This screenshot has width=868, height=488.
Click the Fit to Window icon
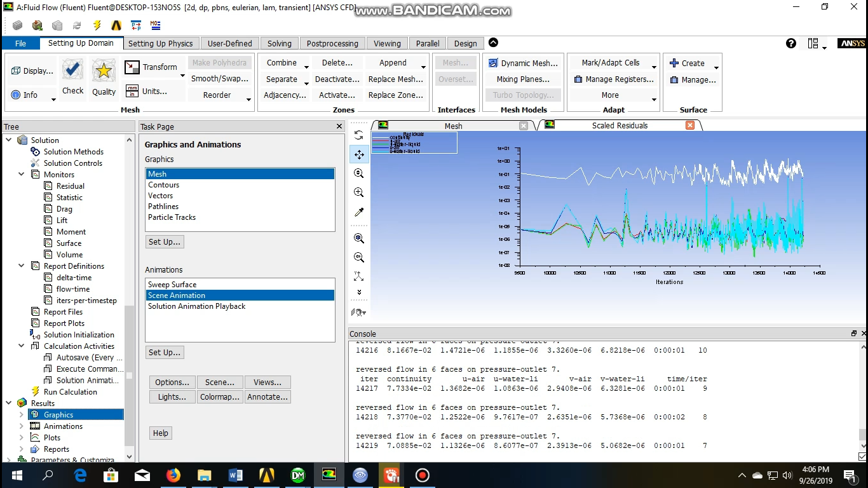pyautogui.click(x=359, y=238)
